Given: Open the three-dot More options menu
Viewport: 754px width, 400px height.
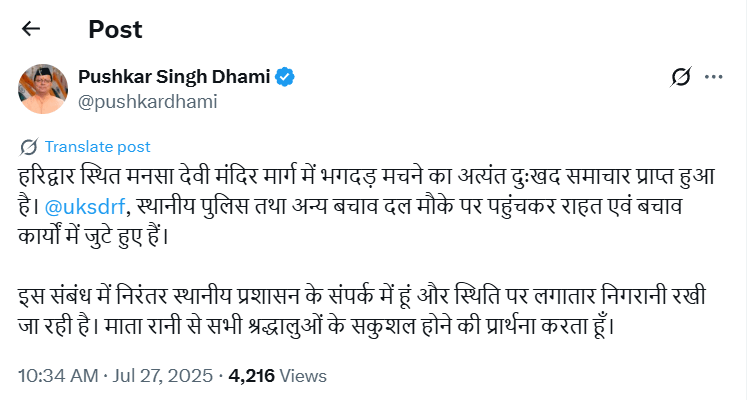Looking at the screenshot, I should (x=713, y=77).
